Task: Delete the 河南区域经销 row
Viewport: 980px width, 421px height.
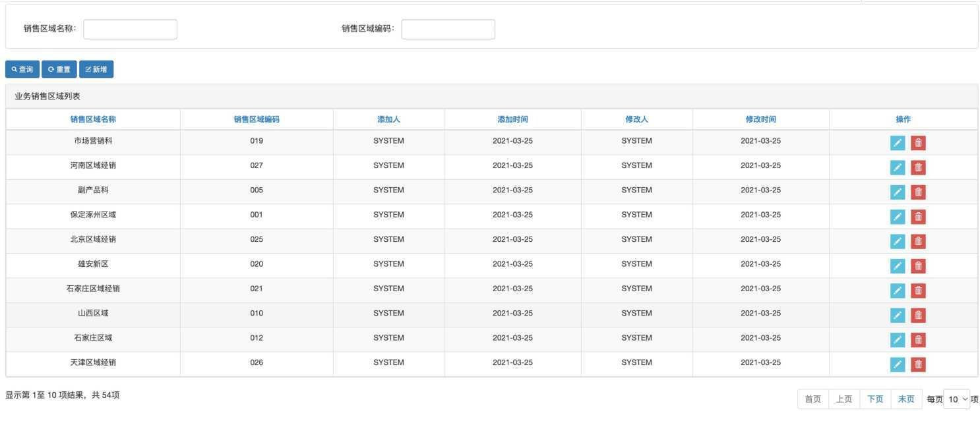Action: [918, 167]
